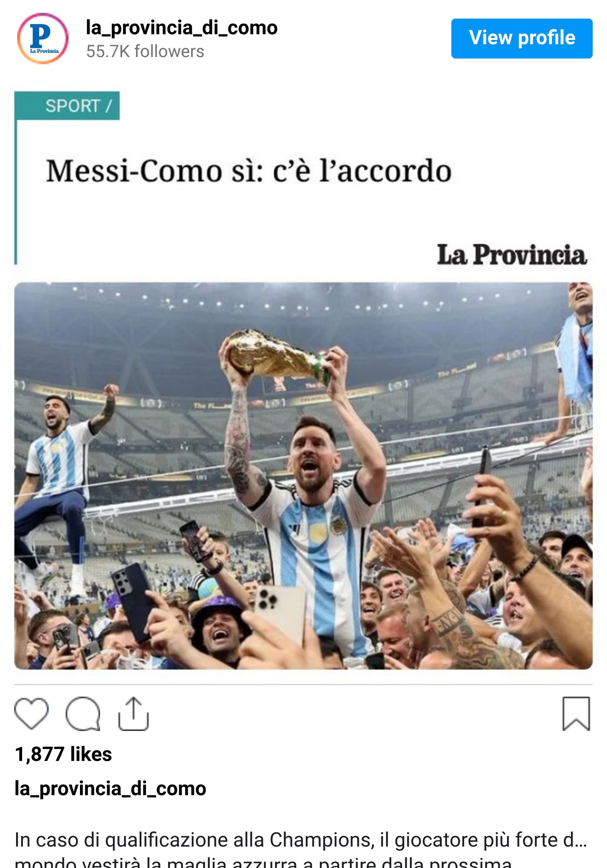
Task: Like the post with the heart icon
Action: tap(31, 713)
